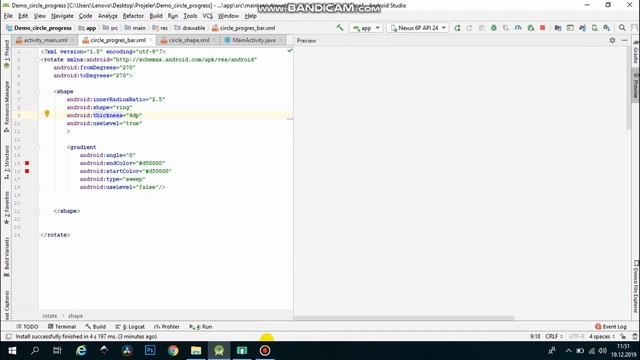
Task: Stop the running app with red square
Action: [542, 28]
